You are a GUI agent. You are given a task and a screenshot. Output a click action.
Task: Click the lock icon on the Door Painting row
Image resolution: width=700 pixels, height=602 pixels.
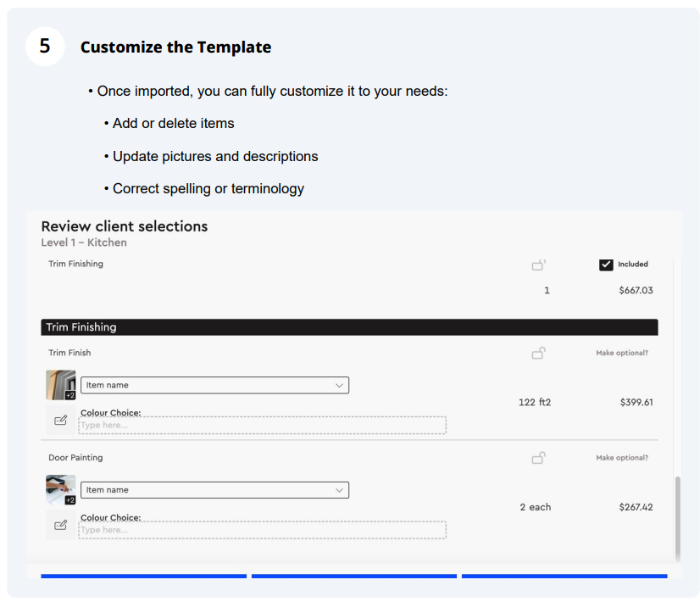pos(538,458)
